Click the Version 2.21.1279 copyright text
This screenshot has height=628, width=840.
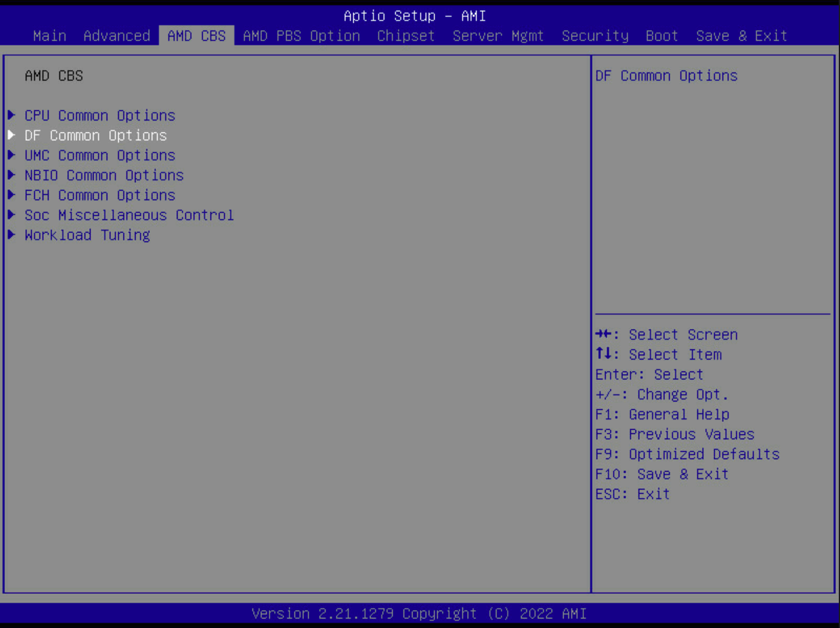(419, 614)
